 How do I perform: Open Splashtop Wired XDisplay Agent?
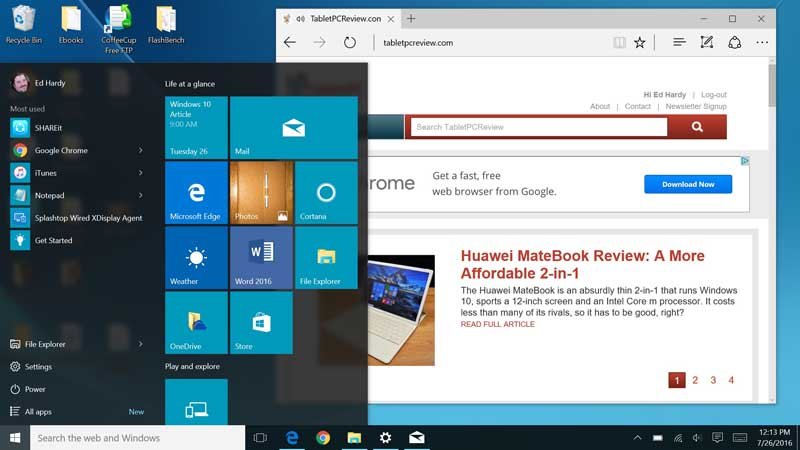click(x=77, y=218)
